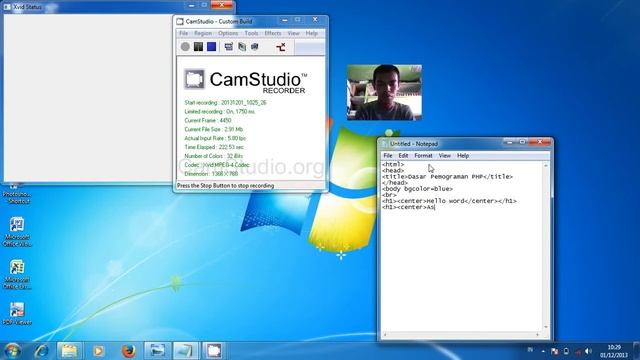The width and height of the screenshot is (640, 360).
Task: Click the CamStudio title bar icon
Action: click(x=180, y=21)
